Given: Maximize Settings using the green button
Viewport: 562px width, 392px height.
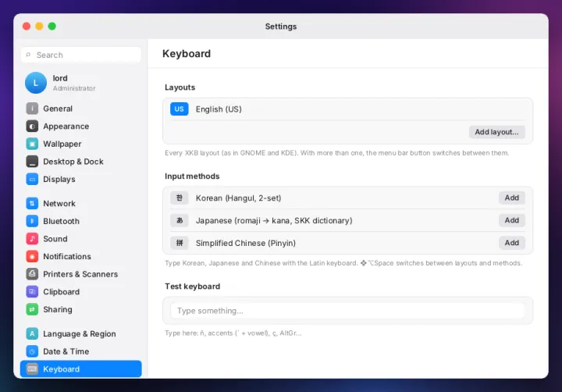Looking at the screenshot, I should (52, 27).
